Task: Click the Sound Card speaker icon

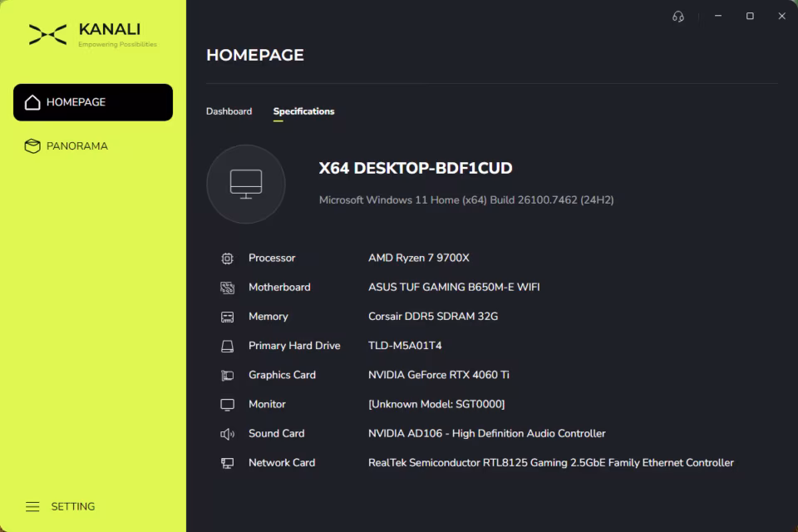Action: 228,434
